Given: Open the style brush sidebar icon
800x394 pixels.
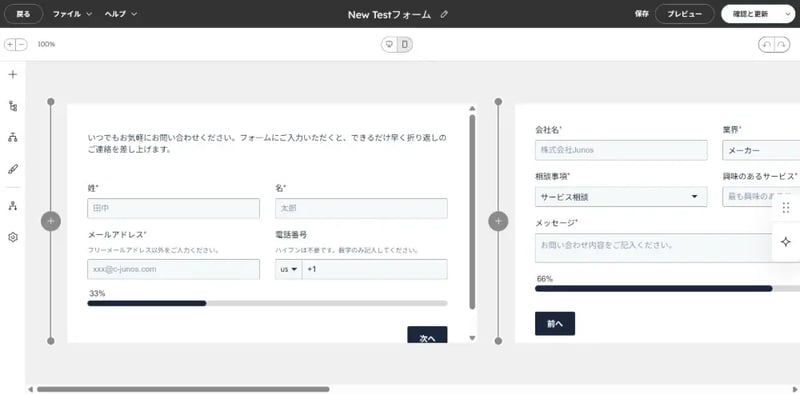Looking at the screenshot, I should [13, 169].
